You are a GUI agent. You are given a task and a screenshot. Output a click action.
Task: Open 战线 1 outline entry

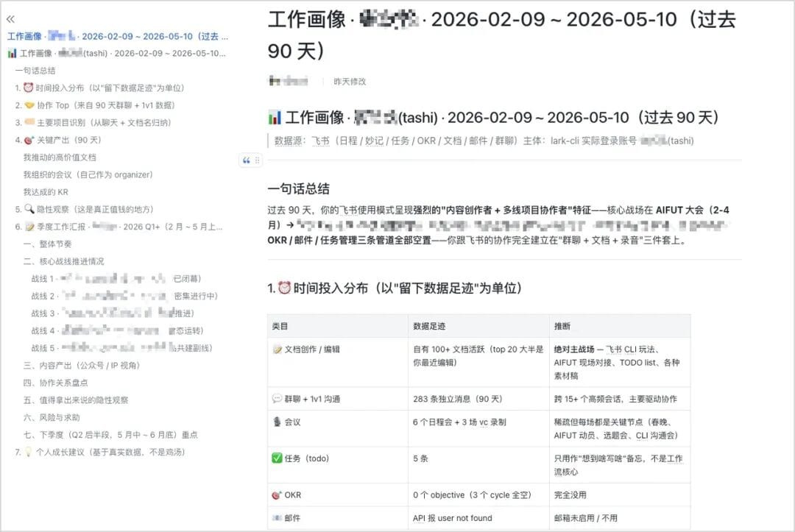[x=116, y=279]
